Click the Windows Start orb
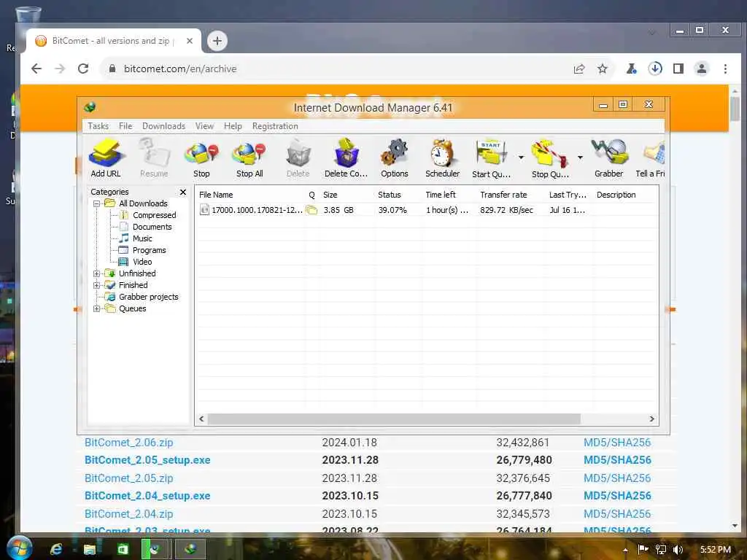The height and width of the screenshot is (560, 747). 18,548
